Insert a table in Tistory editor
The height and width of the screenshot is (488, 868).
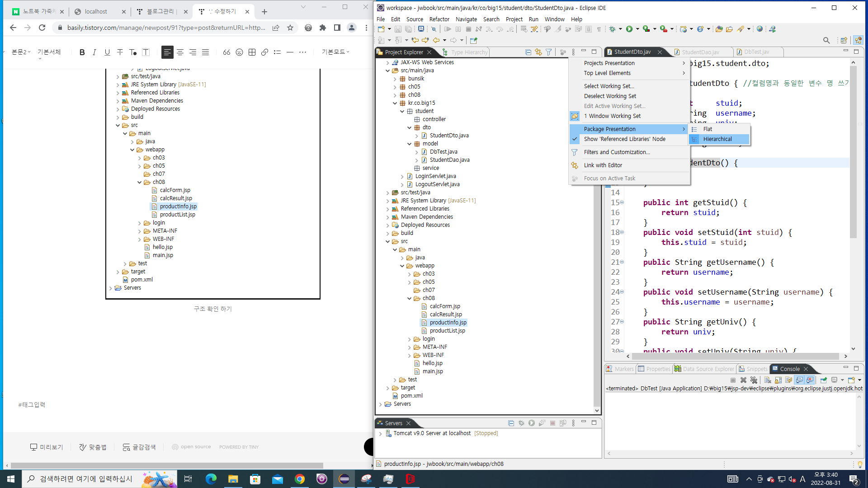pyautogui.click(x=252, y=52)
